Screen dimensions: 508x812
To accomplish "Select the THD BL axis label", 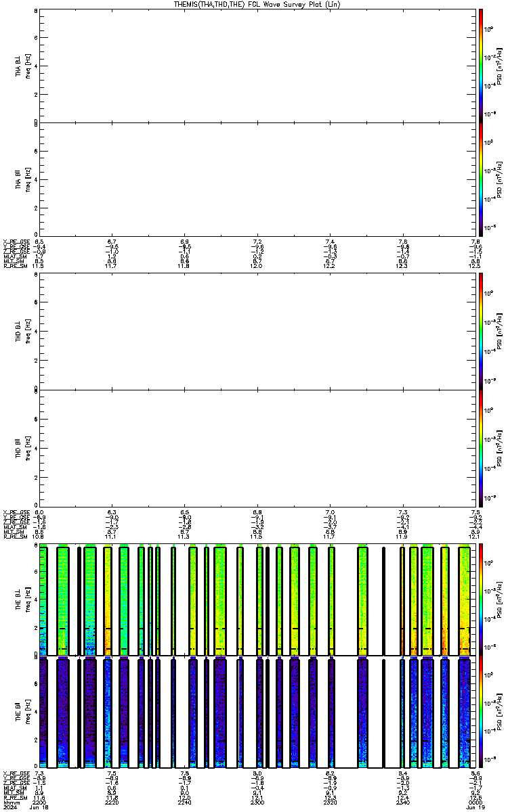I will (18, 333).
